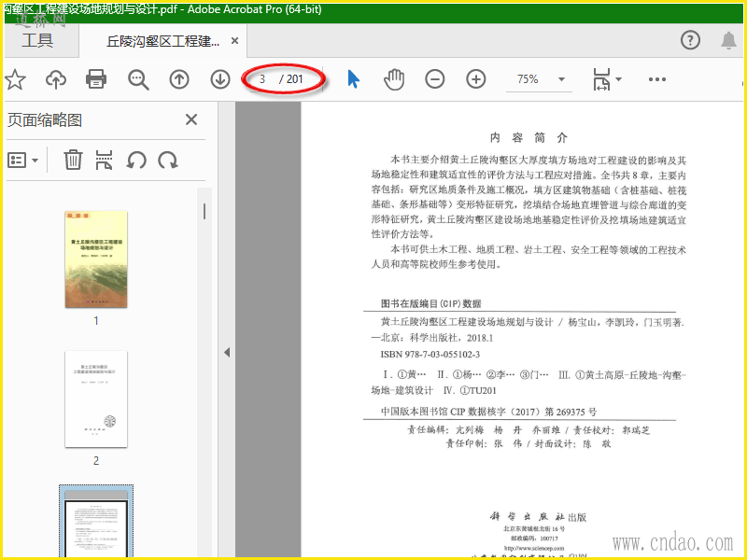Click the 内容简介 heading in the page
This screenshot has height=560, width=747.
coord(529,137)
